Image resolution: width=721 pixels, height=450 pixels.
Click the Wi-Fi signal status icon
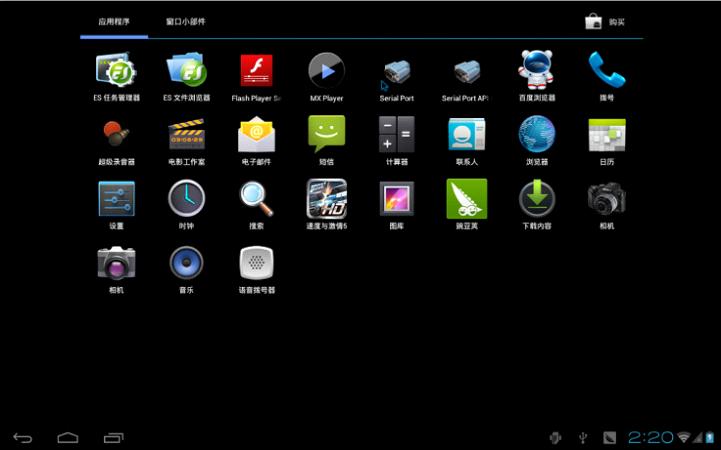[x=684, y=437]
